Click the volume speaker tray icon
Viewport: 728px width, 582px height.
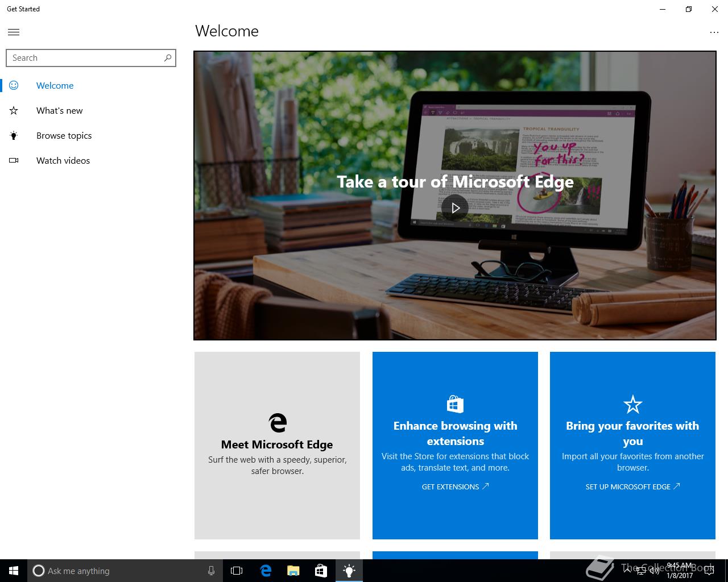[x=655, y=571]
